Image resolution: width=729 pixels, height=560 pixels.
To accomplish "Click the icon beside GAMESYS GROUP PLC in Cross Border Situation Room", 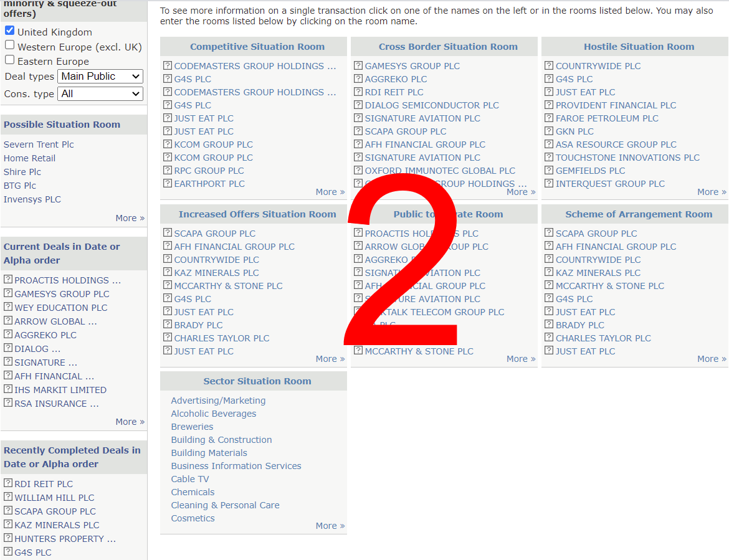I will (x=358, y=65).
